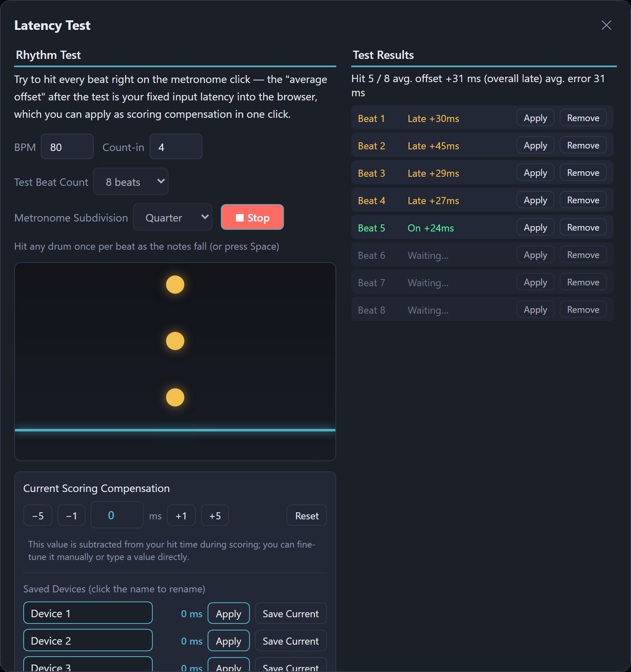This screenshot has height=672, width=631.
Task: Click the 'Rhythm Test' heading
Action: click(48, 55)
